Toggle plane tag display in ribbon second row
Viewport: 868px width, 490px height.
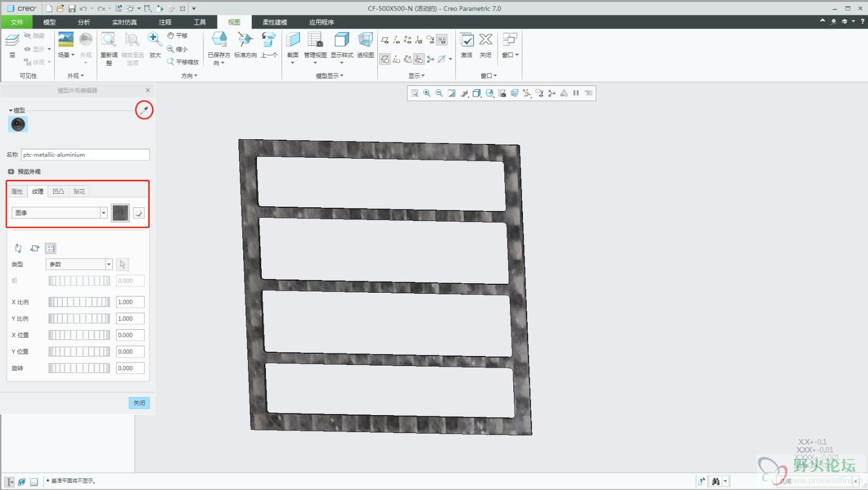[x=385, y=59]
